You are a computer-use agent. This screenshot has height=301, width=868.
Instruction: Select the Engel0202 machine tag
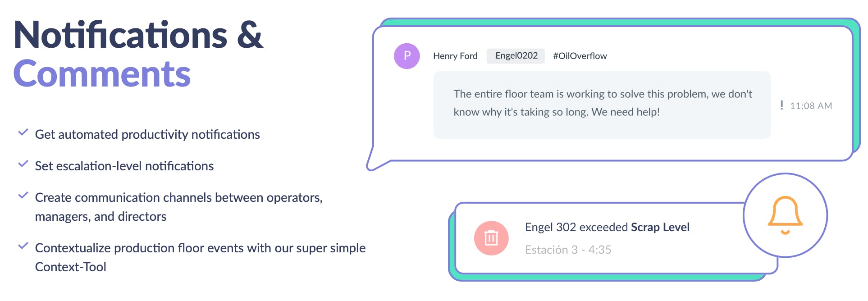pyautogui.click(x=516, y=56)
